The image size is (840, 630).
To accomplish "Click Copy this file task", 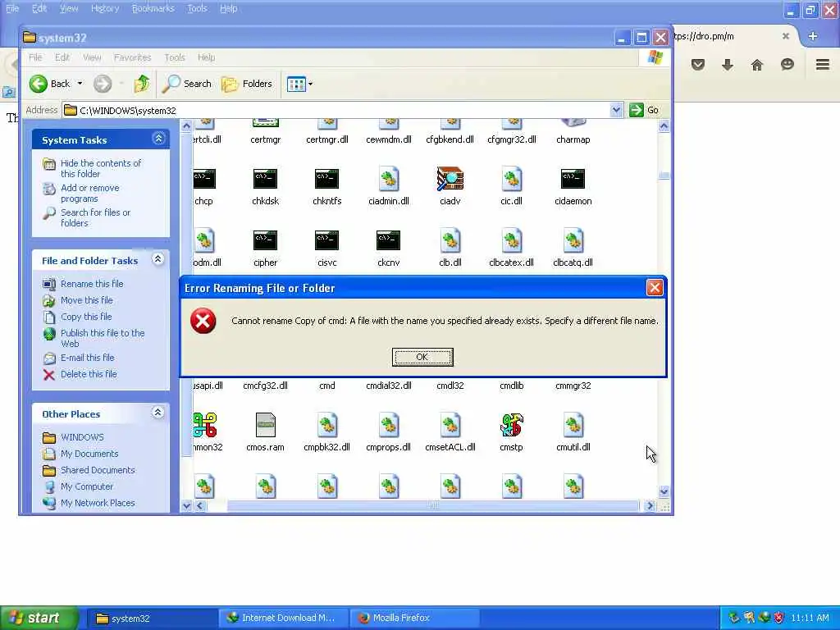I will [85, 317].
